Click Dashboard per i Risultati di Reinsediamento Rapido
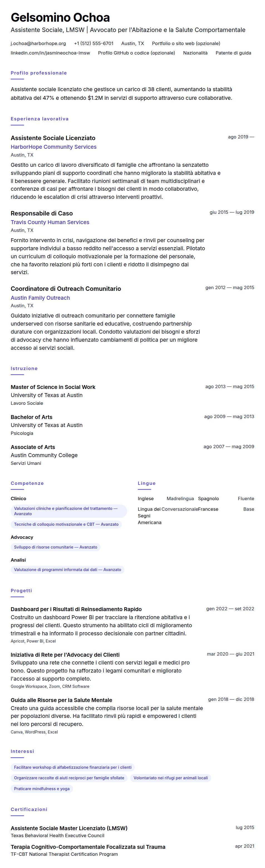The height and width of the screenshot is (868, 265). click(x=76, y=609)
